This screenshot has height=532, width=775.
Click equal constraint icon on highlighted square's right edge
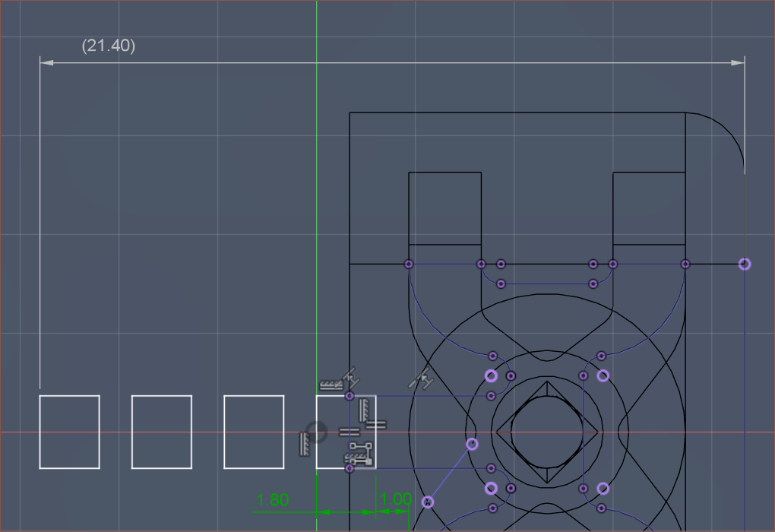[x=378, y=424]
